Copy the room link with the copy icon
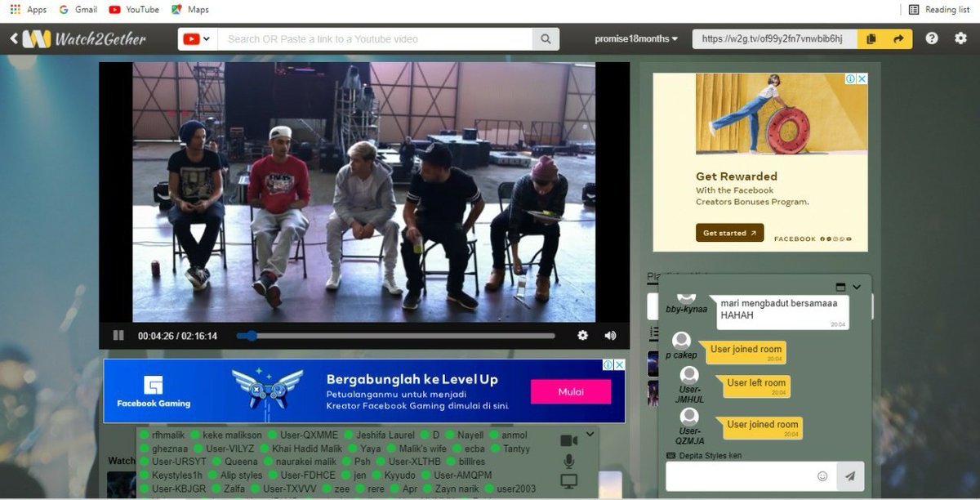 point(871,39)
